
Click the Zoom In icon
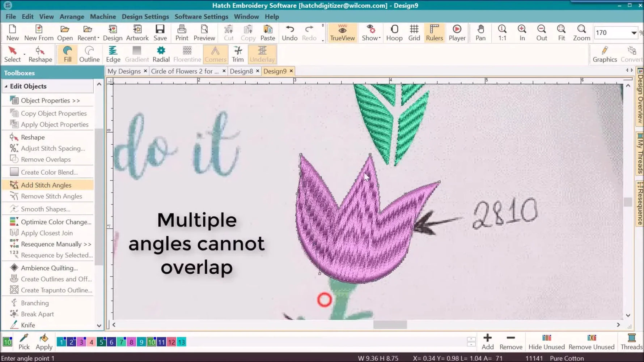click(522, 33)
